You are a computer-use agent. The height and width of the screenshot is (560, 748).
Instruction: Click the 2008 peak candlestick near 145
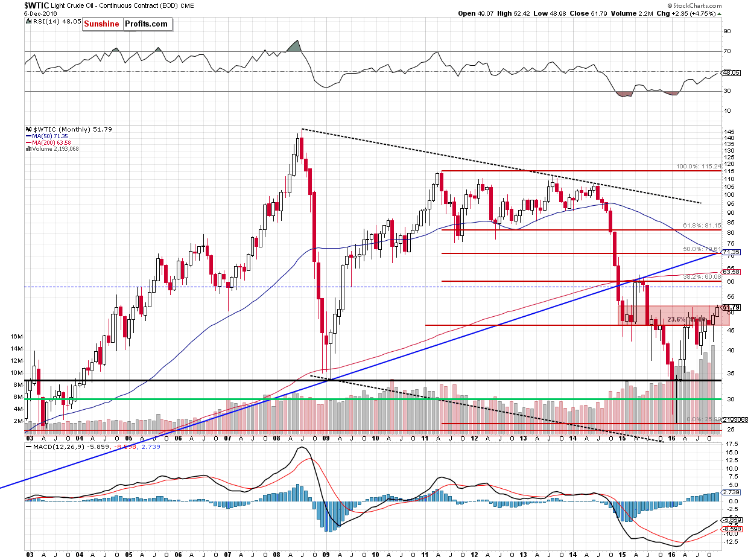(x=302, y=148)
